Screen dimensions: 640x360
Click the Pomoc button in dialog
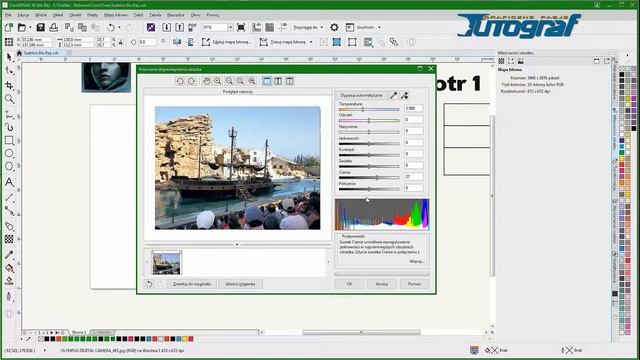pos(414,284)
